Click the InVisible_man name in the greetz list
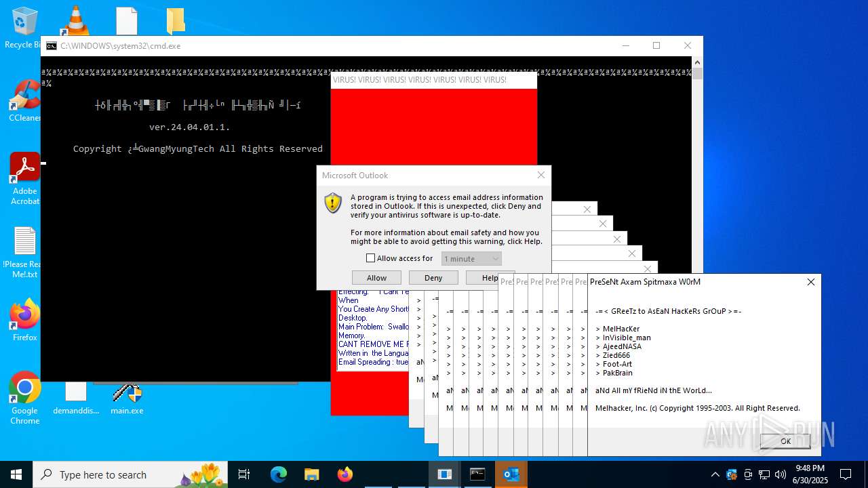Viewport: 868px width, 488px height. click(627, 338)
